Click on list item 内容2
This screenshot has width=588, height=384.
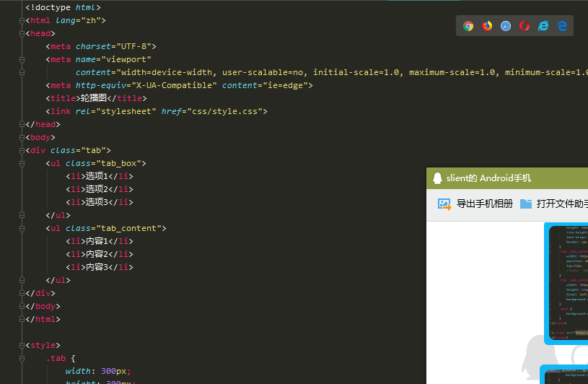(97, 254)
